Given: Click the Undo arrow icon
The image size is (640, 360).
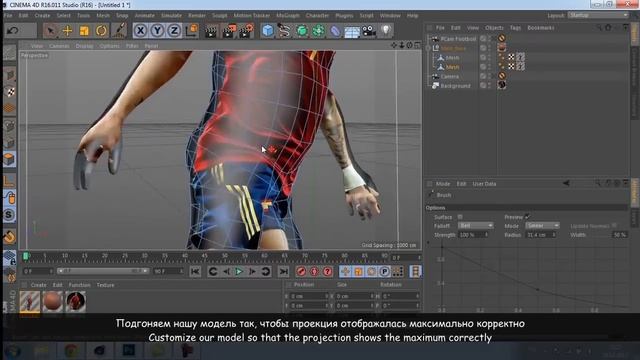Looking at the screenshot, I should click(12, 31).
